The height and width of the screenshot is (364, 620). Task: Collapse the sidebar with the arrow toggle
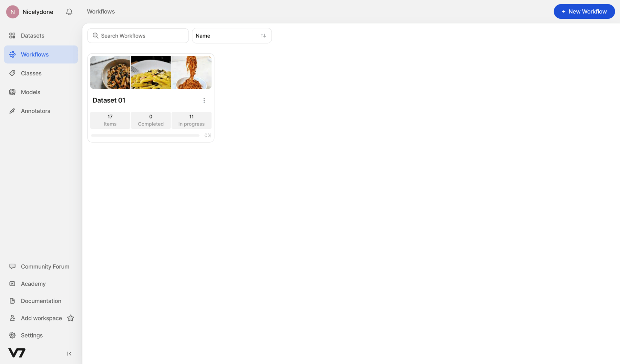pyautogui.click(x=68, y=353)
